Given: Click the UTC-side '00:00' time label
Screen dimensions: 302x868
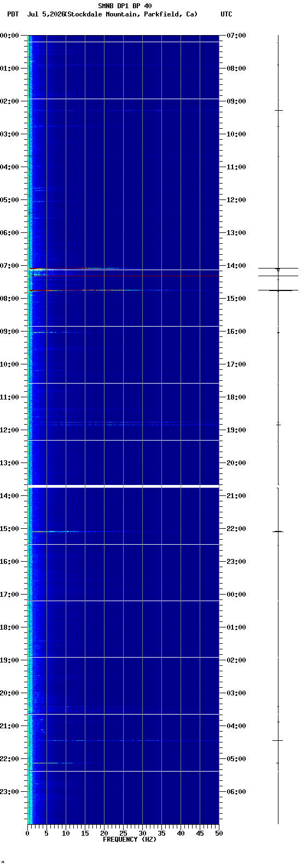Looking at the screenshot, I should 236,595.
